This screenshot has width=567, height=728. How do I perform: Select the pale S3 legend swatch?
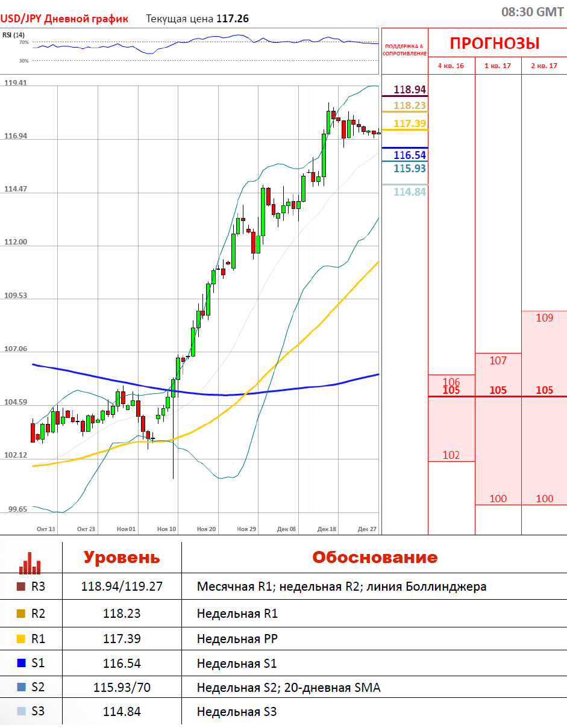[x=21, y=711]
